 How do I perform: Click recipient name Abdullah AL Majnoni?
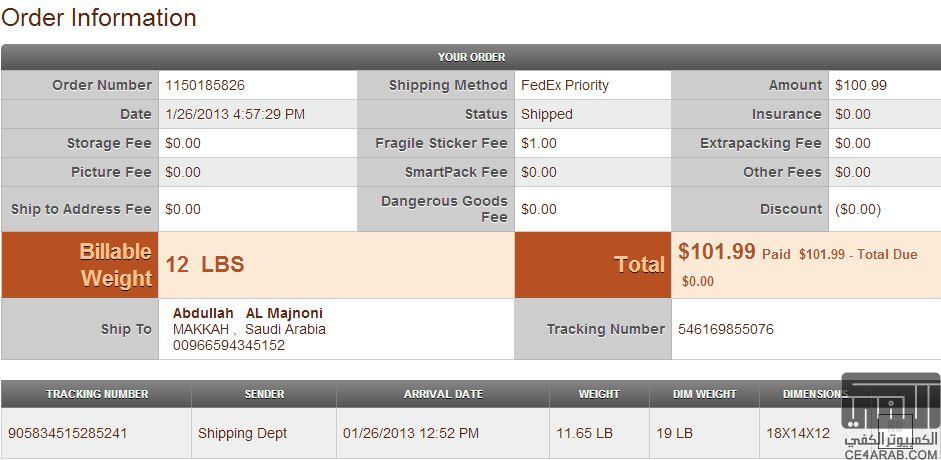pos(248,313)
